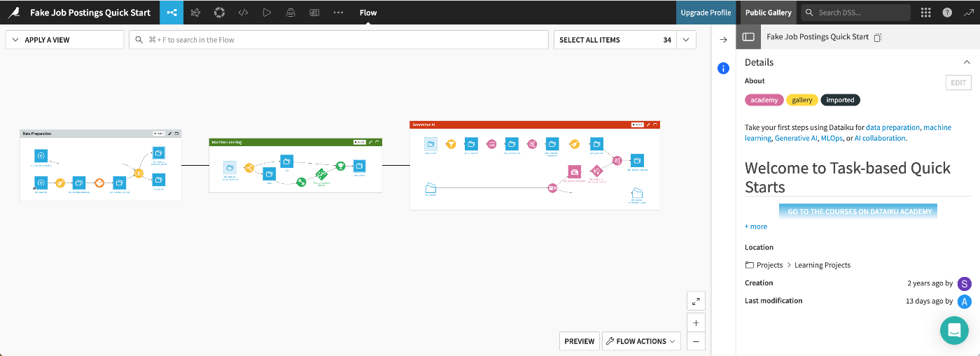Click the Edit button in Details
Screen dimensions: 980x356
click(958, 83)
